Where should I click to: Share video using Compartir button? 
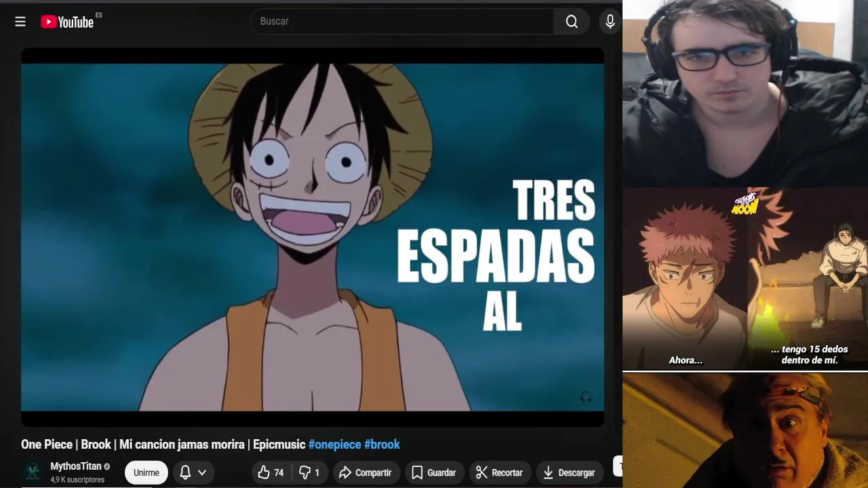pos(365,472)
